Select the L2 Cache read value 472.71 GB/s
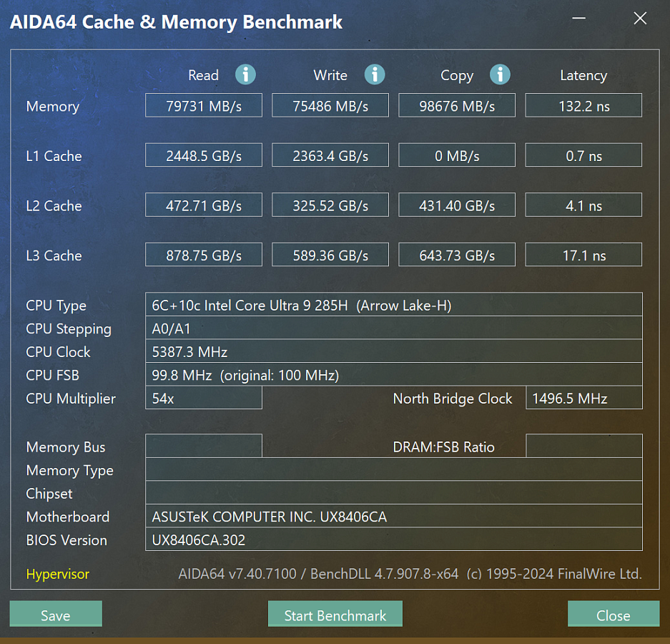Screen dimensions: 670x644 point(204,205)
